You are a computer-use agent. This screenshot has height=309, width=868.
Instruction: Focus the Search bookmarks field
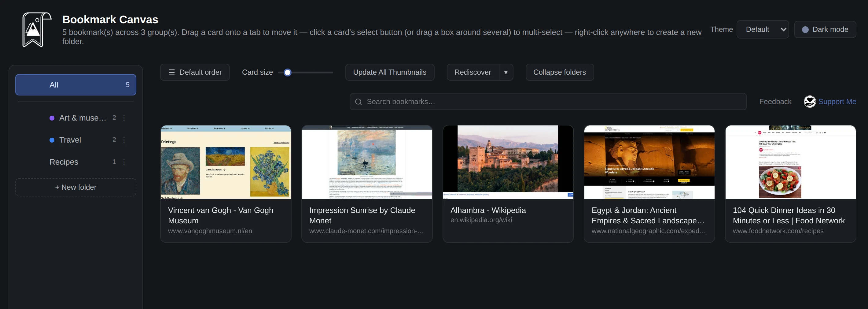tap(548, 102)
